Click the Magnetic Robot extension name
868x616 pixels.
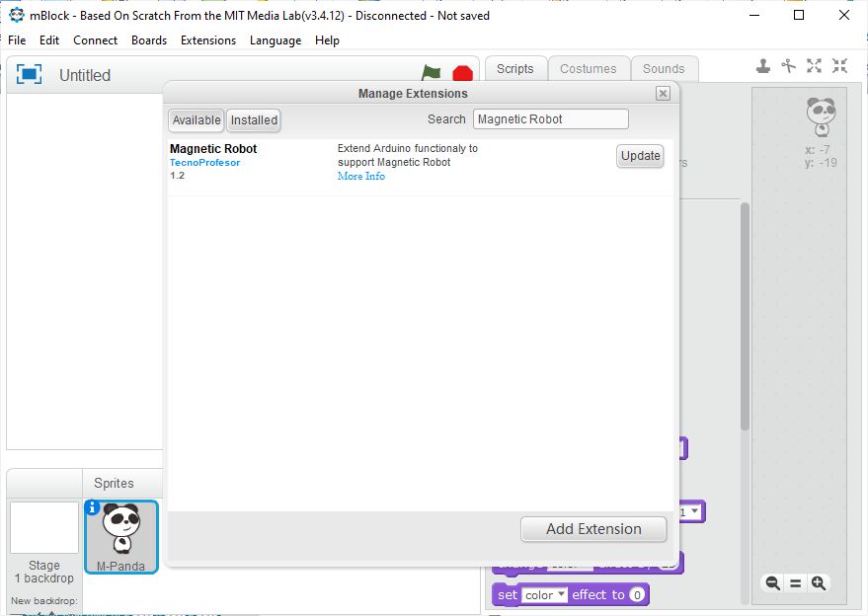[x=213, y=149]
